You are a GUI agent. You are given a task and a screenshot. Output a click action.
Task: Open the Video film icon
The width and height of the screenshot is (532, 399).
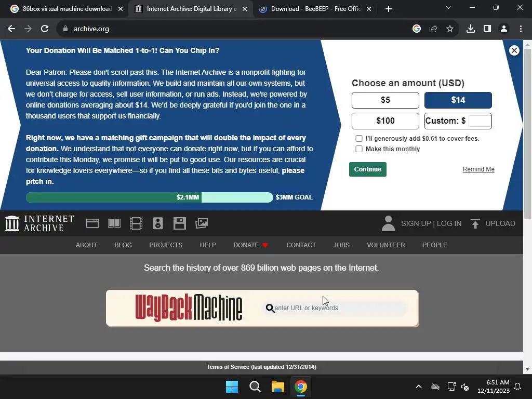point(136,223)
